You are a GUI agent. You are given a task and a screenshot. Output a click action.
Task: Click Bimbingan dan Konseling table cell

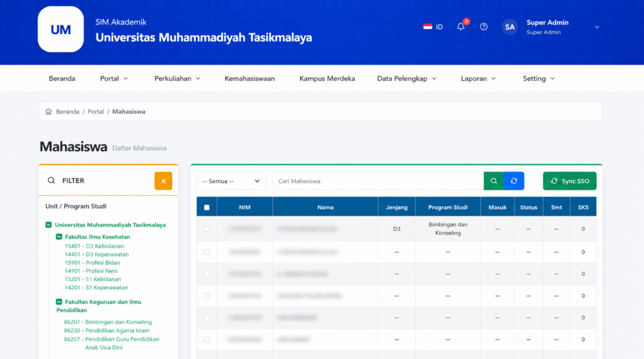(448, 229)
